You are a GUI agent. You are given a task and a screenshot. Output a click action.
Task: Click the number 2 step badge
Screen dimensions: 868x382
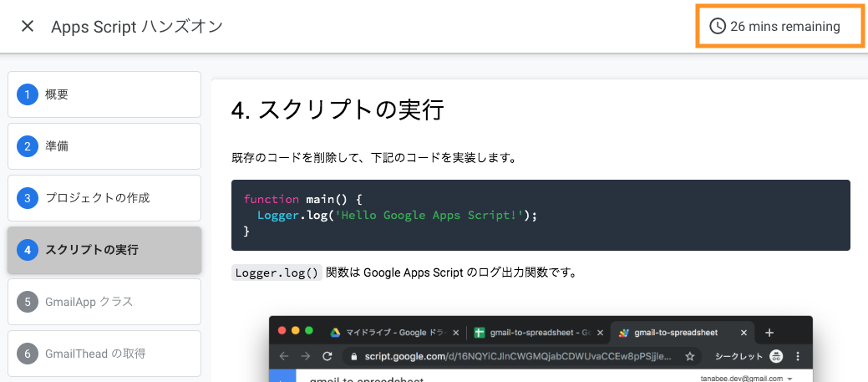pos(27,146)
